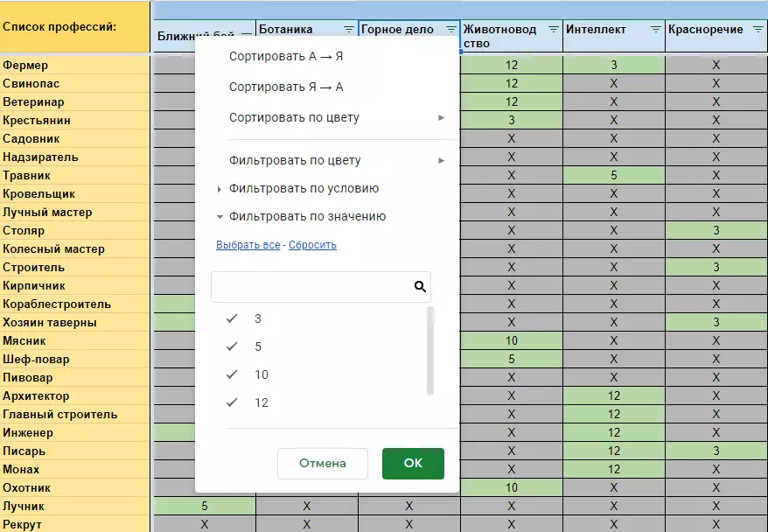Expand Сортировать по цвету submenu
The width and height of the screenshot is (768, 532).
[x=442, y=117]
